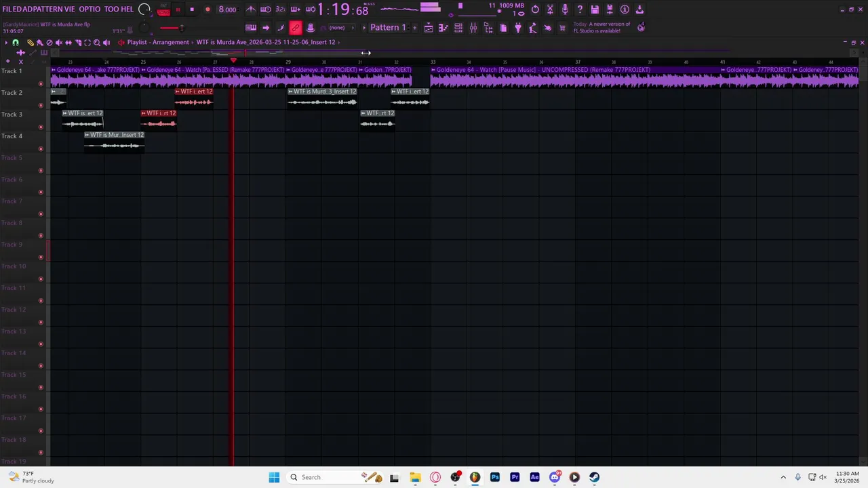Open the FILE menu
Screen dimensions: 868x488
pos(9,9)
